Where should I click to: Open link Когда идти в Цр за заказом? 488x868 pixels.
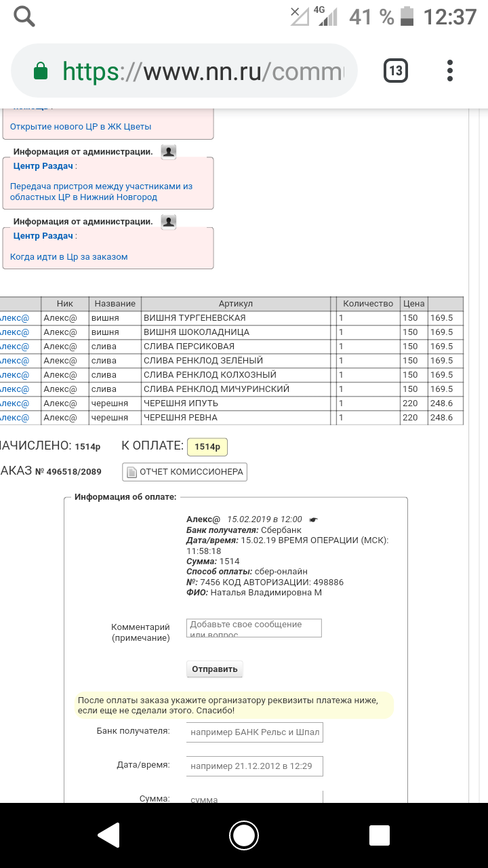click(x=69, y=256)
